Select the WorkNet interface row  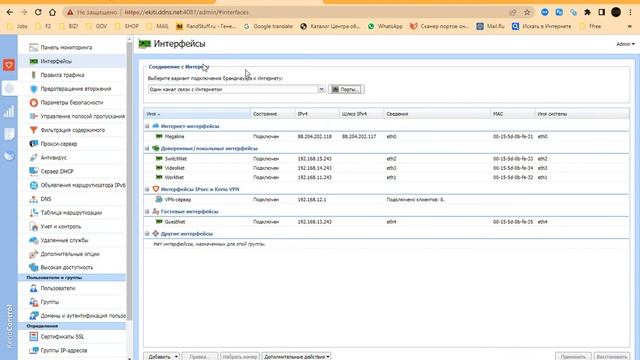387,177
